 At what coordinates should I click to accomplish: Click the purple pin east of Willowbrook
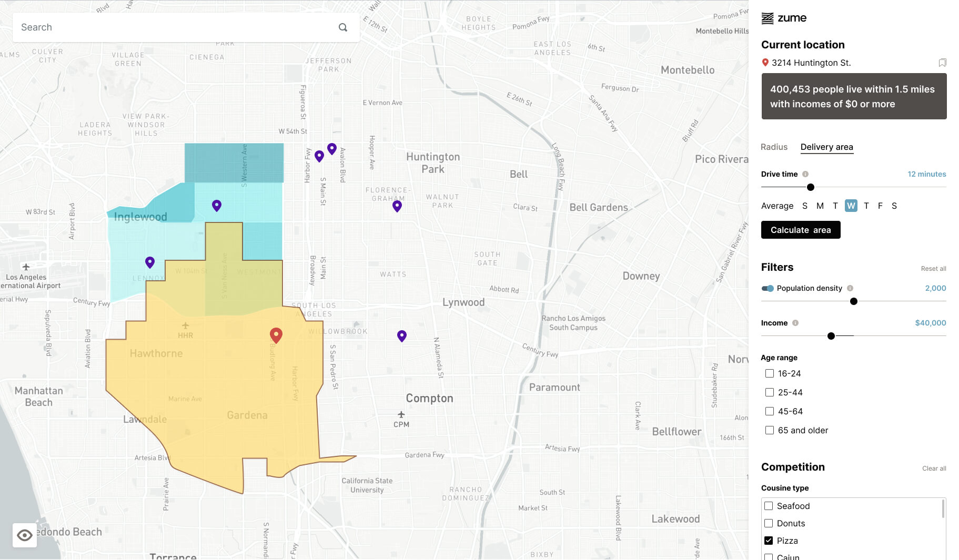402,336
